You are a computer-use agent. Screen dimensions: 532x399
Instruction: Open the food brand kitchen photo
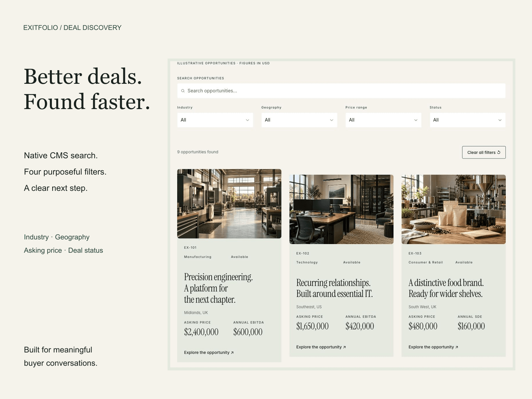tap(454, 209)
